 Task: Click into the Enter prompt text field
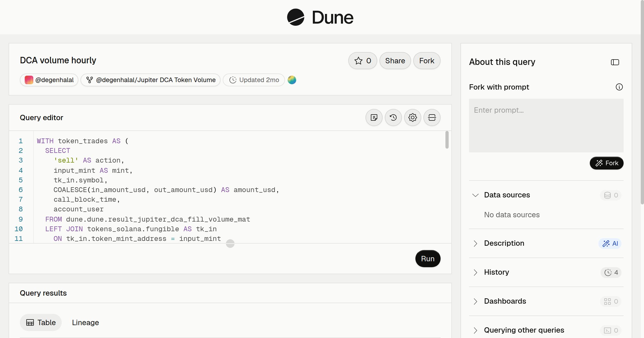[546, 126]
